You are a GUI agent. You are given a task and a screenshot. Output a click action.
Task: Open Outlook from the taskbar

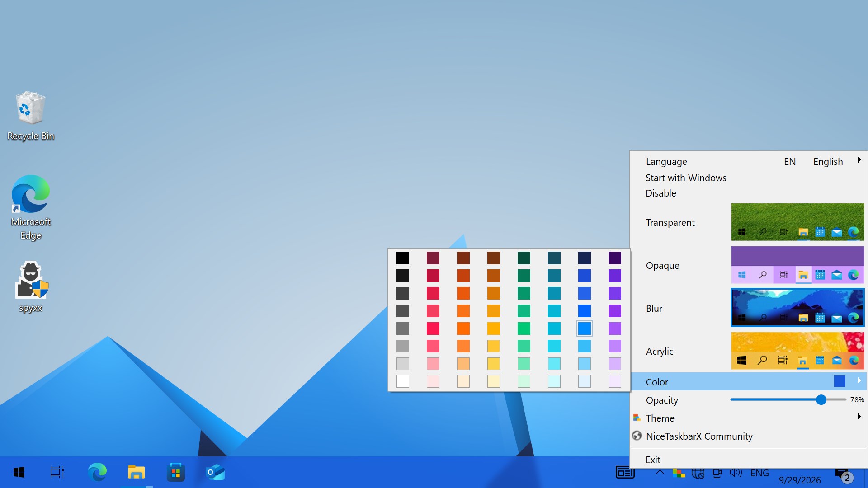(215, 472)
